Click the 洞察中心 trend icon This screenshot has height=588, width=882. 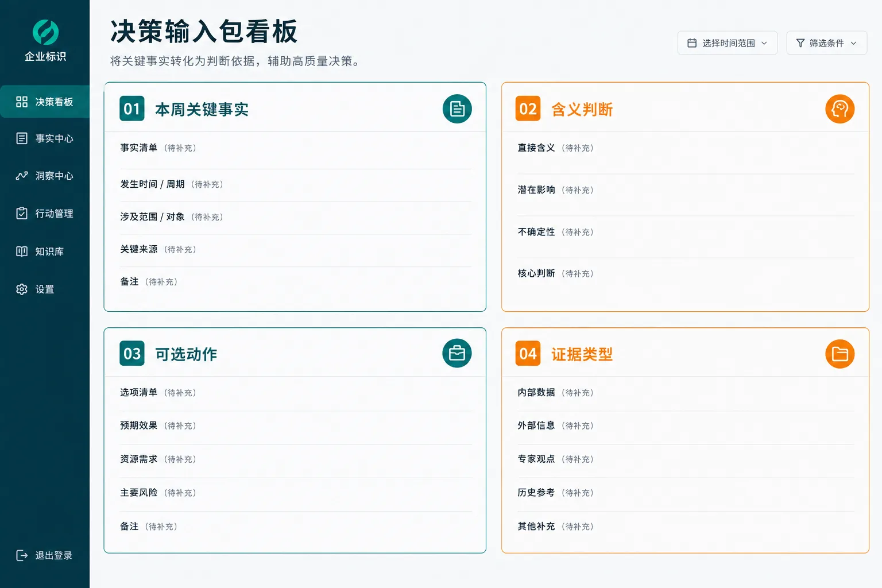22,176
